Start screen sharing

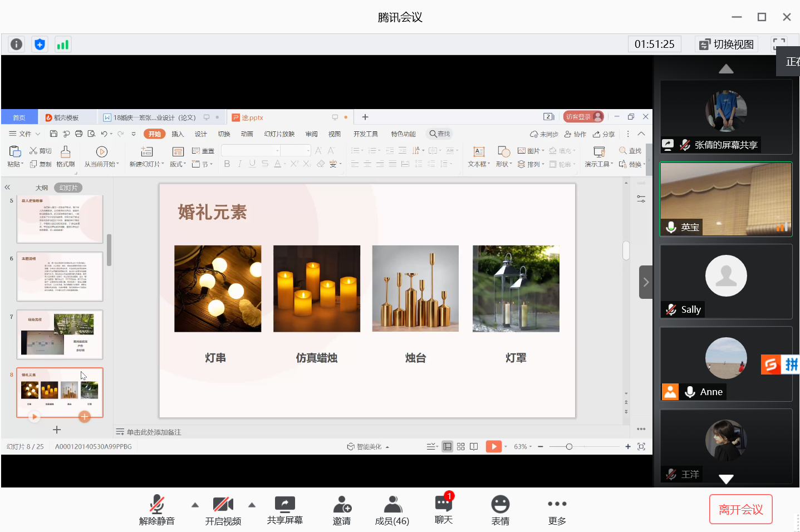284,509
